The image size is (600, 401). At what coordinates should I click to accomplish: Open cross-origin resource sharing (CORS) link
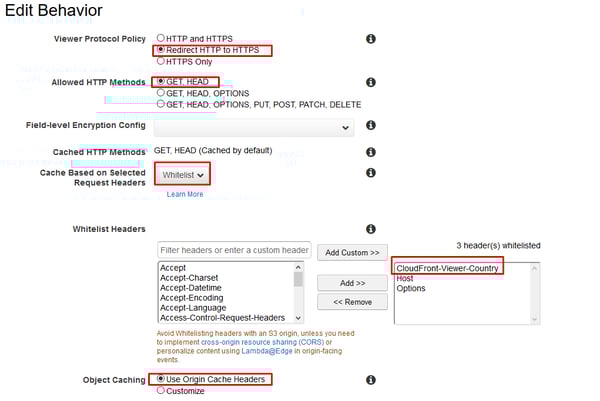tap(262, 342)
